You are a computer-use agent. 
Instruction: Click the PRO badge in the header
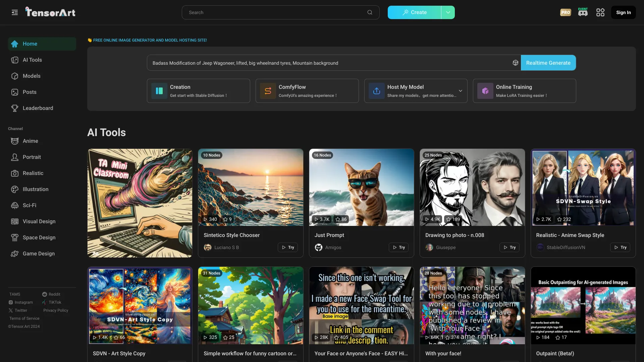pos(565,12)
